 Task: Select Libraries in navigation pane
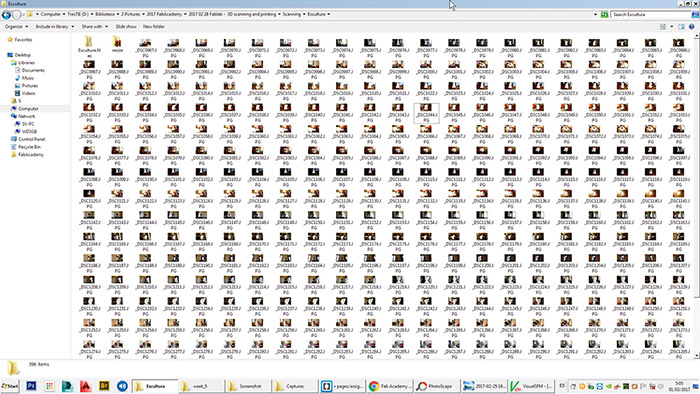click(x=26, y=63)
